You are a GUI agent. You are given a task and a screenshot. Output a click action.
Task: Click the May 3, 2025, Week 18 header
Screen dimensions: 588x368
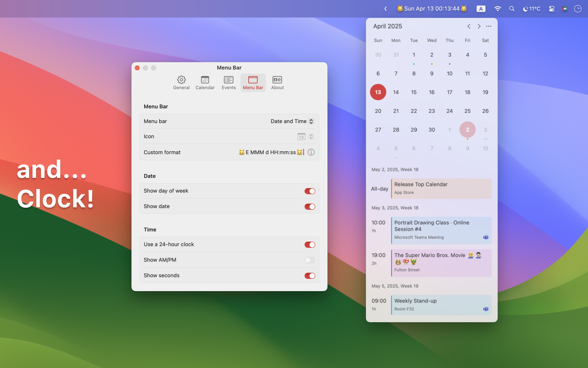[x=395, y=208]
